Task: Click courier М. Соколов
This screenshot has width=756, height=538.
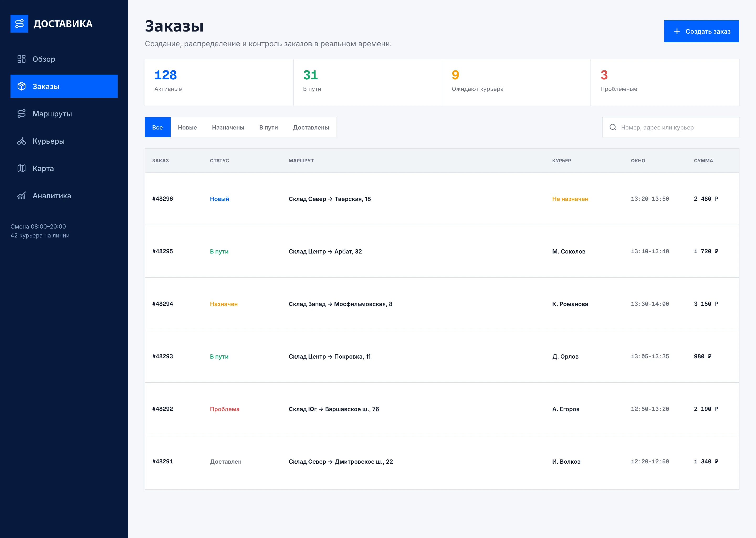Action: pos(569,251)
